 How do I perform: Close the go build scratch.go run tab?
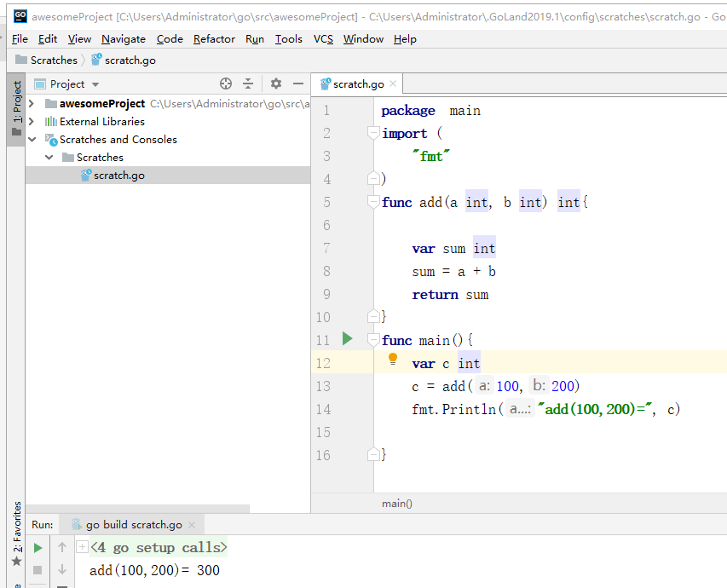[x=192, y=525]
